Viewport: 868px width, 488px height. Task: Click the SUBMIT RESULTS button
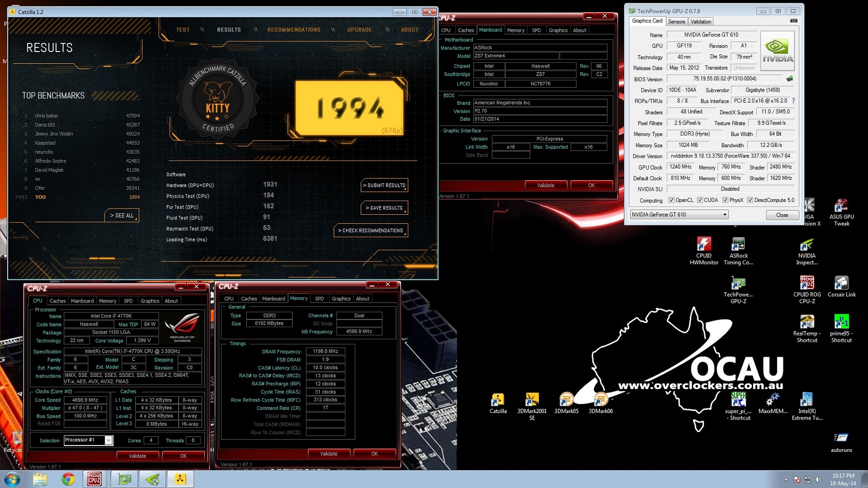tap(384, 186)
